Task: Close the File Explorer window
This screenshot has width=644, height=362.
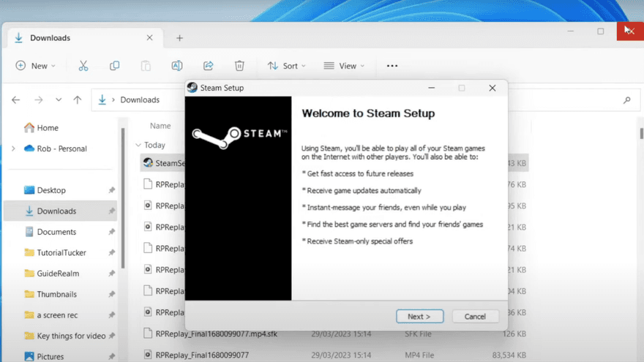Action: 630,31
